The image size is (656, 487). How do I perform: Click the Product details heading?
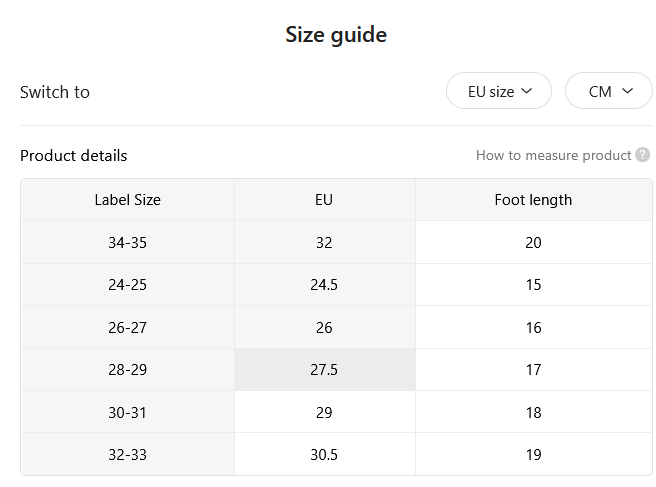pyautogui.click(x=74, y=156)
